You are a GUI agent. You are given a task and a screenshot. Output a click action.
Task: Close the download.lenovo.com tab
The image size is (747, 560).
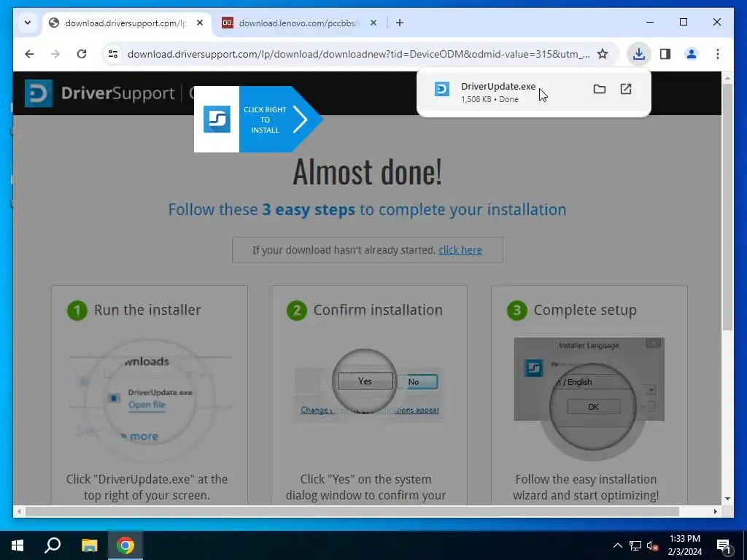pyautogui.click(x=373, y=23)
